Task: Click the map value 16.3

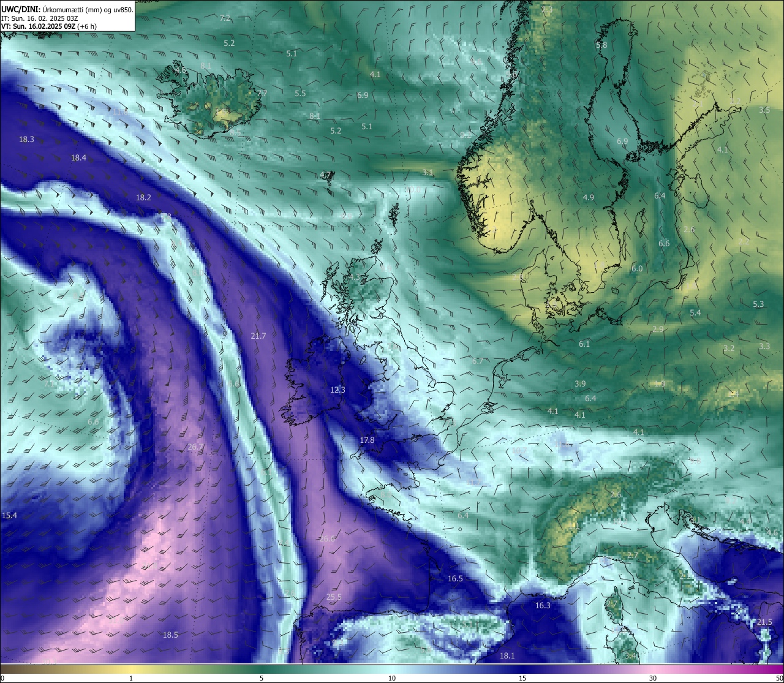Action: click(x=543, y=606)
